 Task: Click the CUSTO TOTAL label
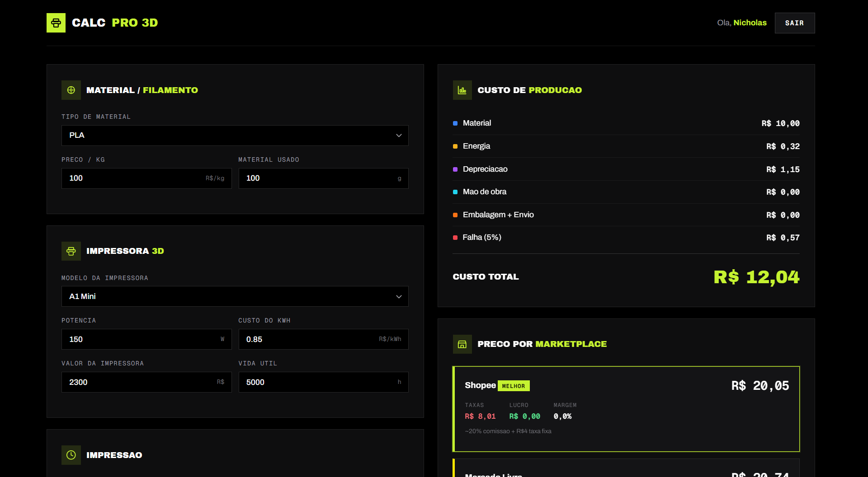click(x=486, y=277)
